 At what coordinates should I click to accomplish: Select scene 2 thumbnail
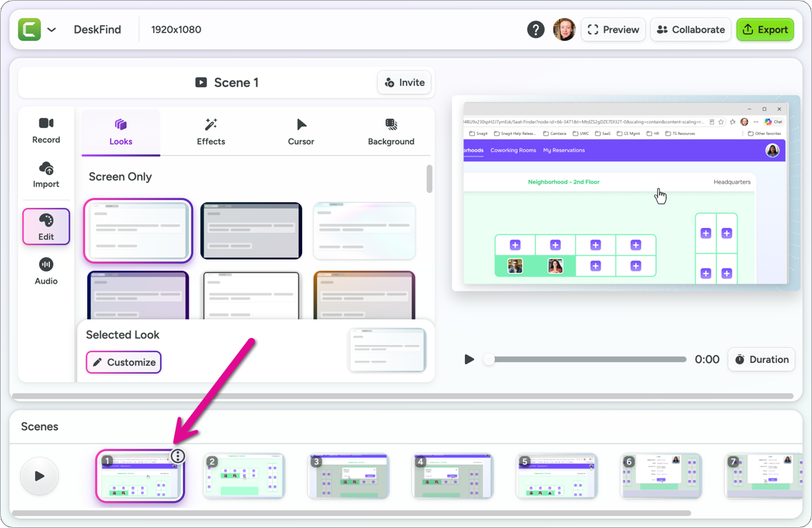(x=244, y=476)
